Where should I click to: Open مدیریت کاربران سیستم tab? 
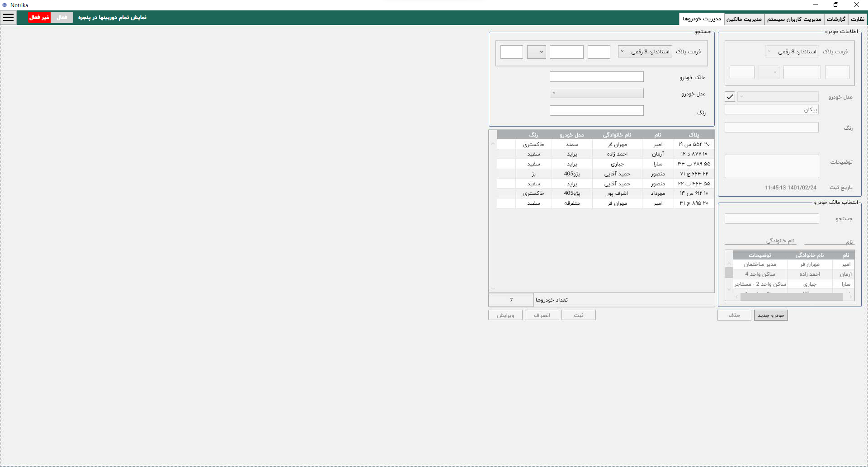[794, 19]
